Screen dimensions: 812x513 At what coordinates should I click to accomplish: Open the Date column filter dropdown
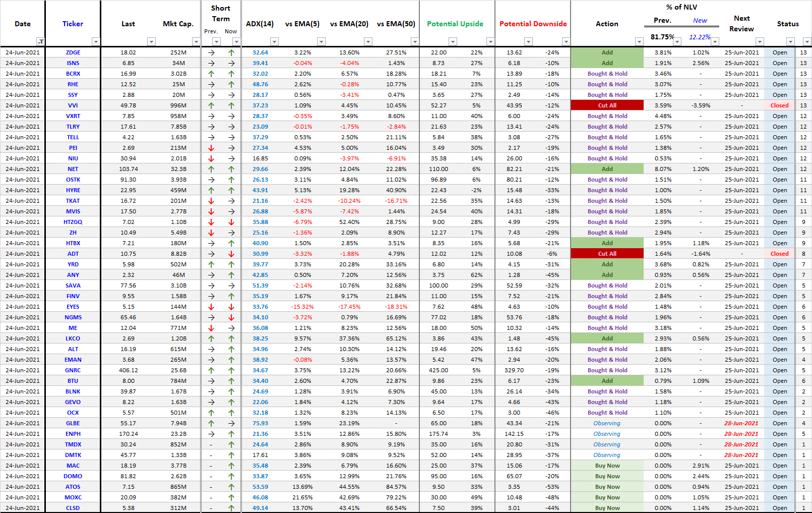[40, 41]
